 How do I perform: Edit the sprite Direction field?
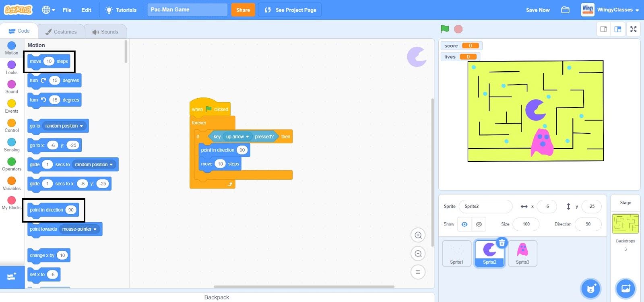tap(588, 224)
